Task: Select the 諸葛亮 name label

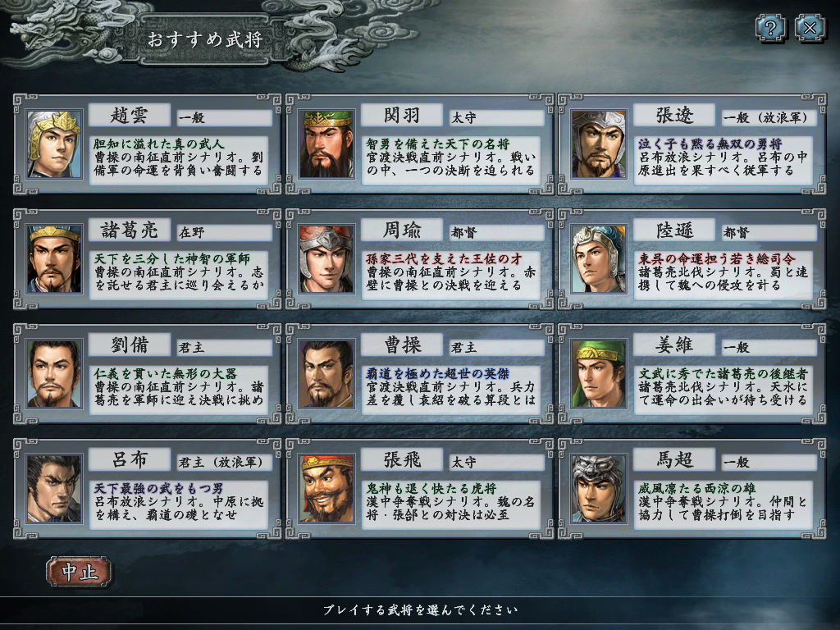Action: 130,231
